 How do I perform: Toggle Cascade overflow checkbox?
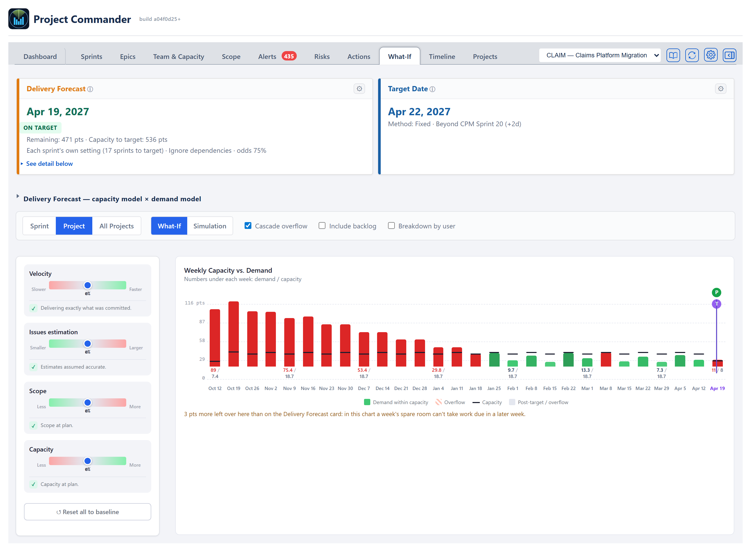coord(248,226)
